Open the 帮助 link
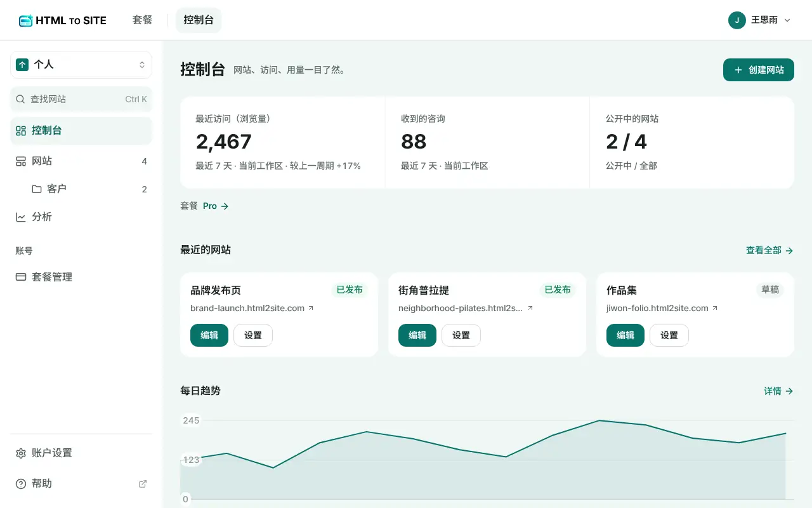Image resolution: width=812 pixels, height=508 pixels. [x=81, y=483]
